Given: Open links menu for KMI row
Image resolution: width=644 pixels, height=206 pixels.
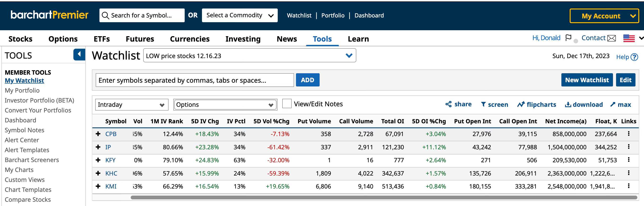Looking at the screenshot, I should (629, 186).
